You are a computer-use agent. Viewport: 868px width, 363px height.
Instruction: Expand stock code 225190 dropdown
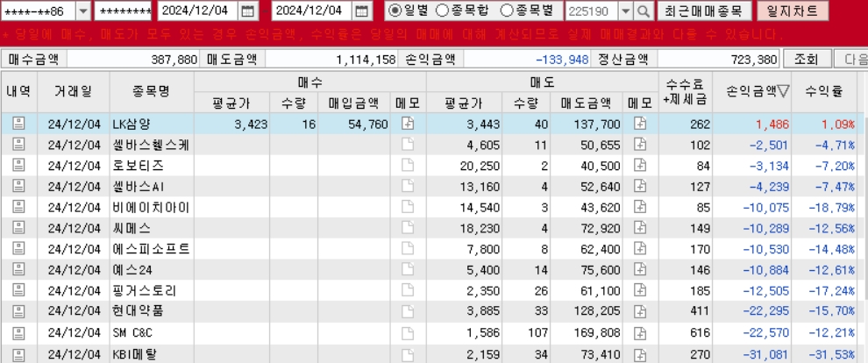(x=625, y=11)
